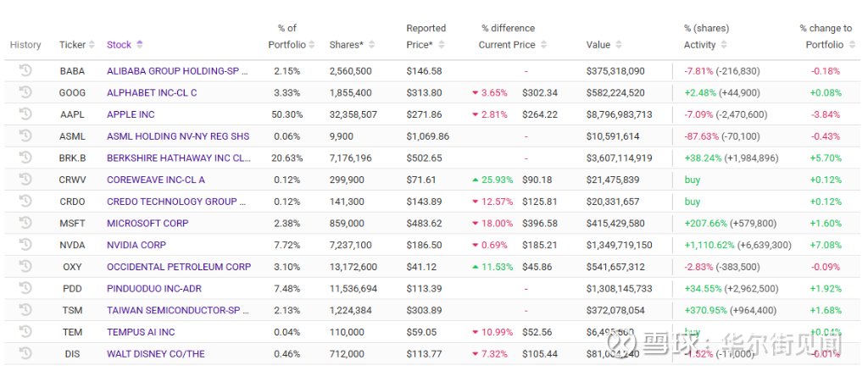868x371 pixels.
Task: Click TAIWAN SEMICONDUCTOR stock link
Action: pos(177,310)
